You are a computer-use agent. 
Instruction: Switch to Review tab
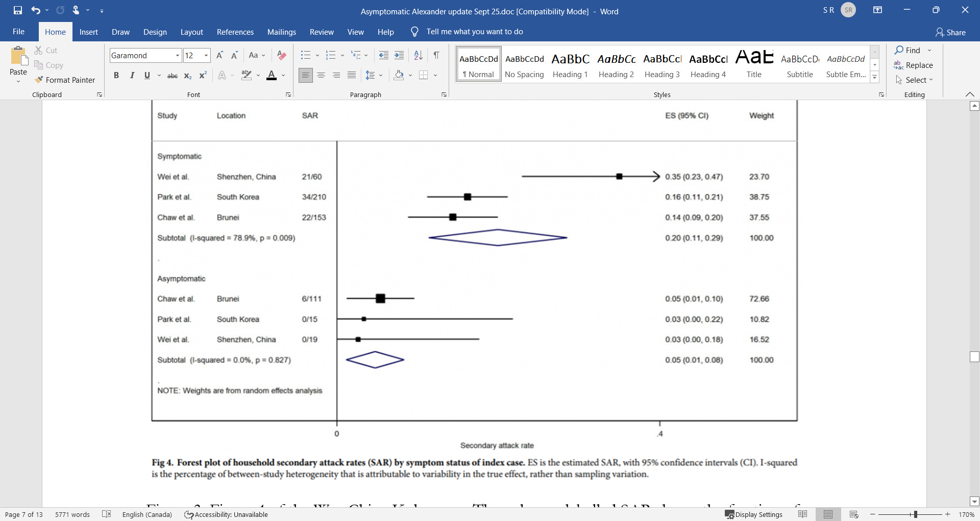(x=322, y=32)
